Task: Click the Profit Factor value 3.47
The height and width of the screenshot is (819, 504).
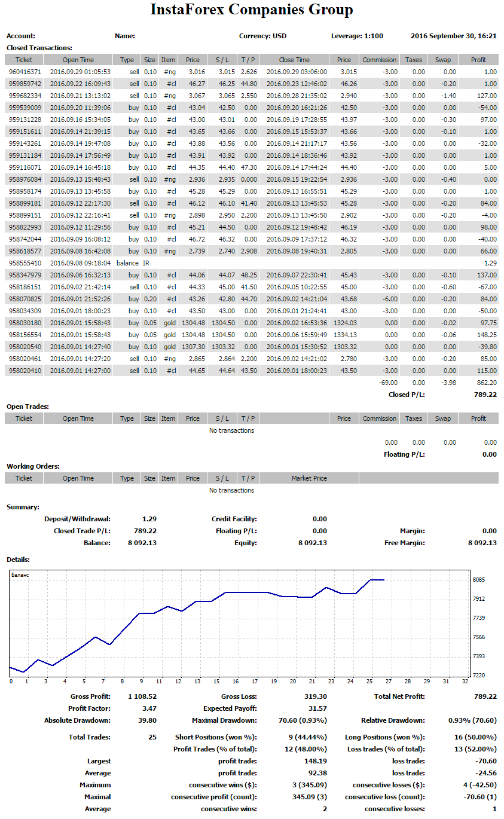Action: [x=150, y=708]
